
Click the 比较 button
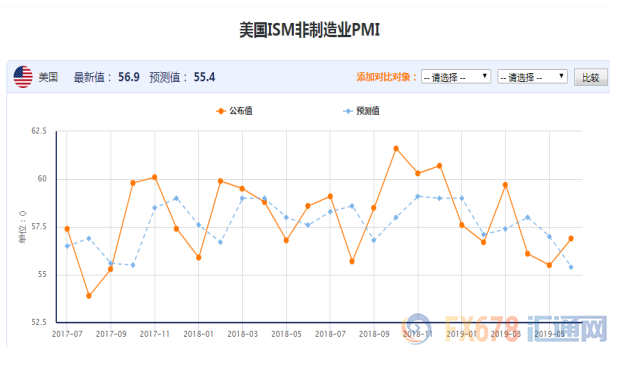pos(590,77)
